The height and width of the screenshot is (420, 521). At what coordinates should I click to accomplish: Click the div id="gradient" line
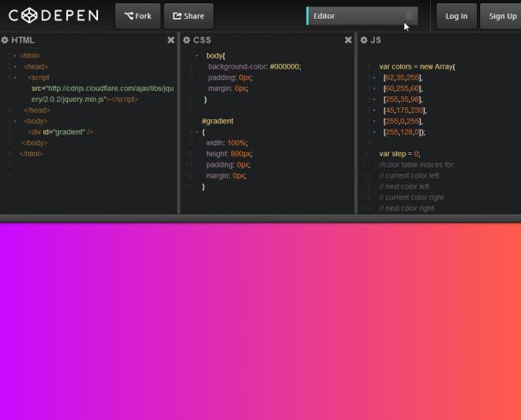point(61,132)
